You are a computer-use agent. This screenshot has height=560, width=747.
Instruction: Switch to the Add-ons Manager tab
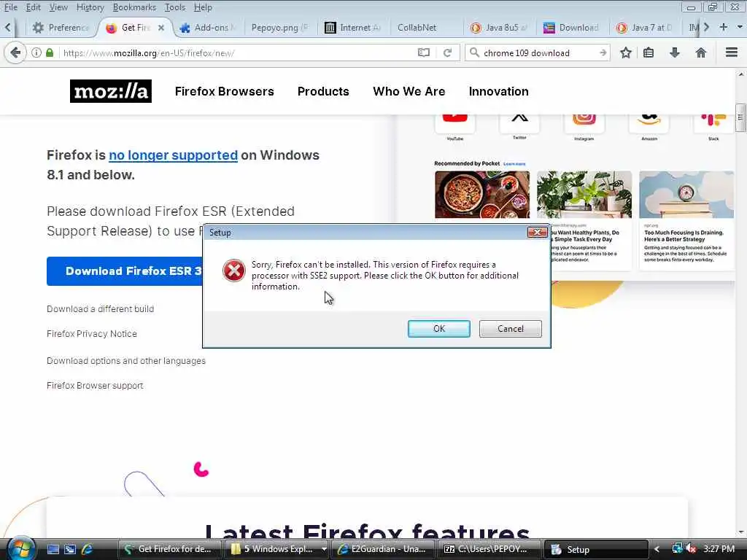click(x=208, y=28)
